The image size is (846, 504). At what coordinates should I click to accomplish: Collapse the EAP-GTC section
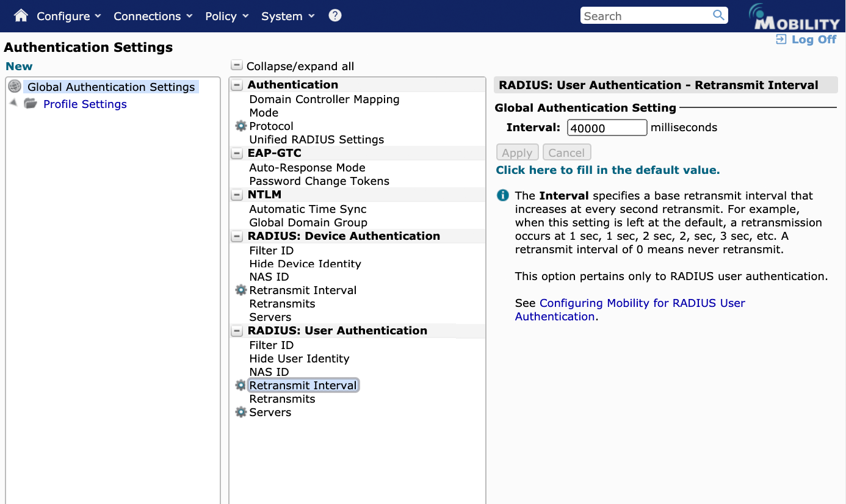pyautogui.click(x=237, y=153)
